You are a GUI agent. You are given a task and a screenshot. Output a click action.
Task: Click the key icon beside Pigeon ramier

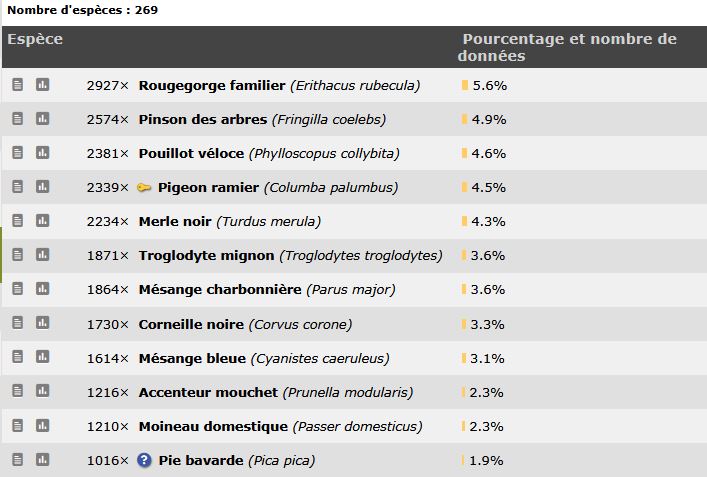144,188
